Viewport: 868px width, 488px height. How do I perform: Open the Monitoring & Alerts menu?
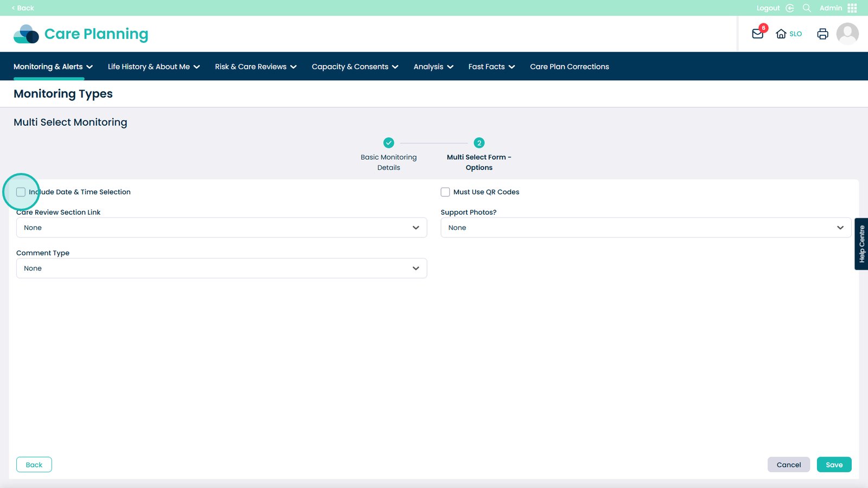click(53, 67)
